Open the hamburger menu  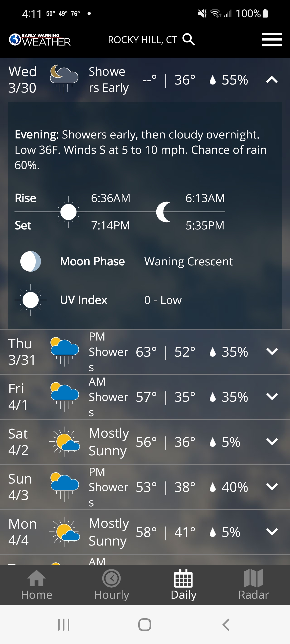pyautogui.click(x=272, y=40)
